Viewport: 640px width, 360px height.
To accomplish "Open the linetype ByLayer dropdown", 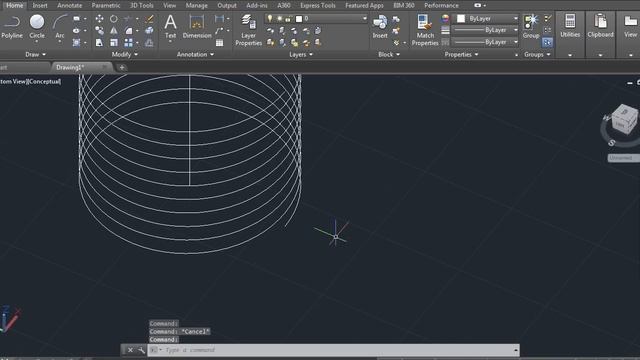I will pos(516,42).
